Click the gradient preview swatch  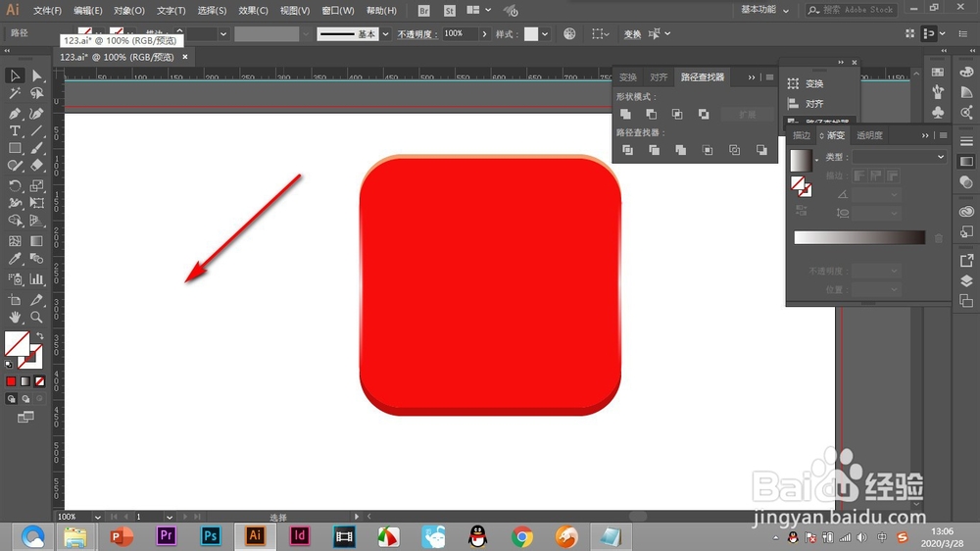pos(801,161)
